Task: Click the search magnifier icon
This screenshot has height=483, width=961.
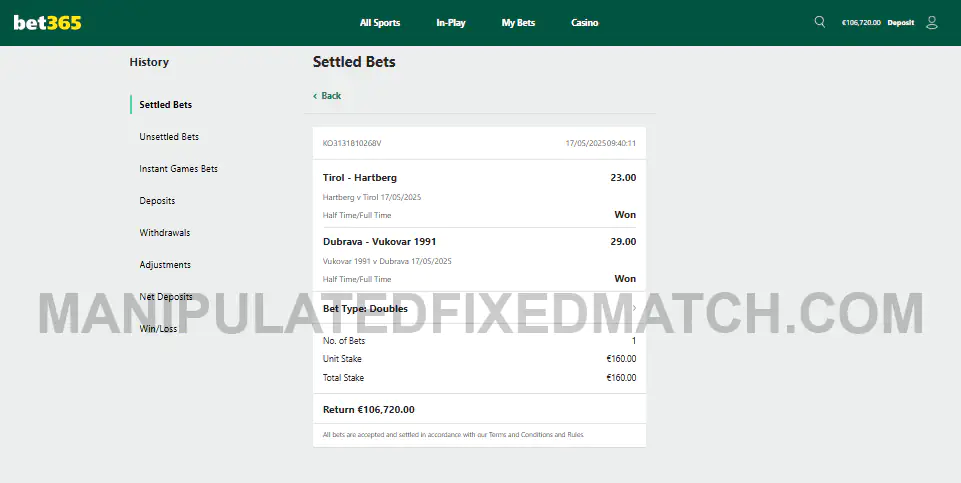Action: (x=819, y=22)
